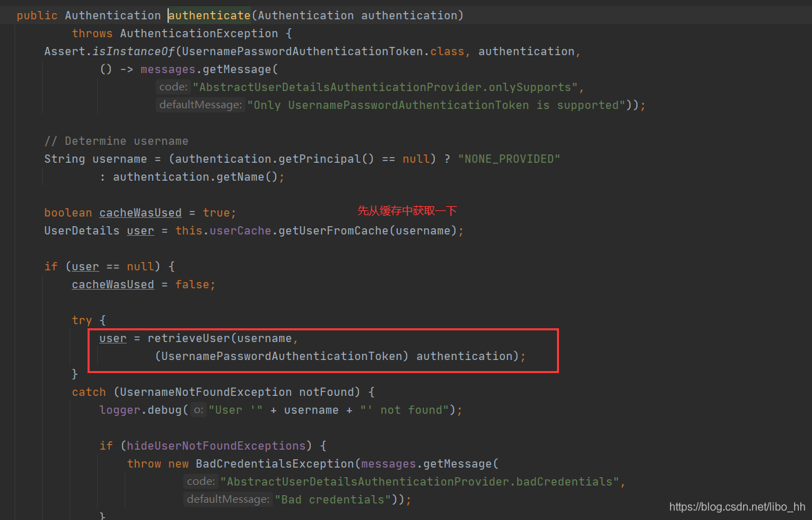Click the authenticate method name in the signature
The image size is (812, 520).
click(x=210, y=16)
